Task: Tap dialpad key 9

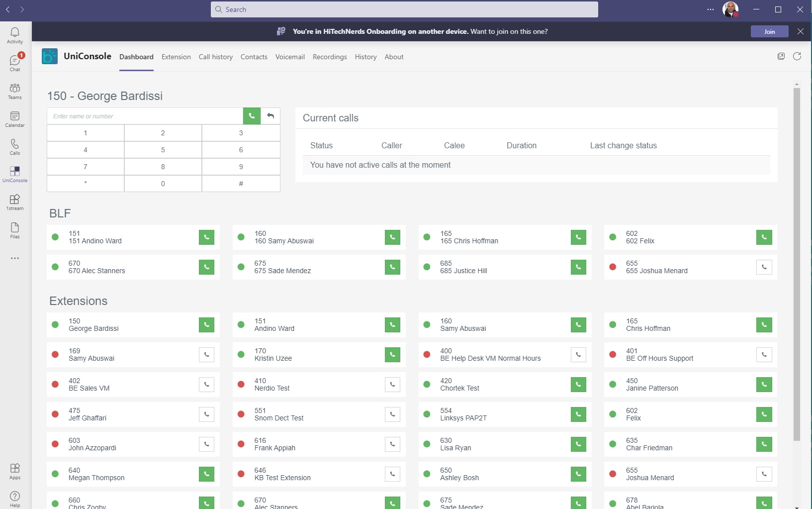Action: click(x=241, y=167)
